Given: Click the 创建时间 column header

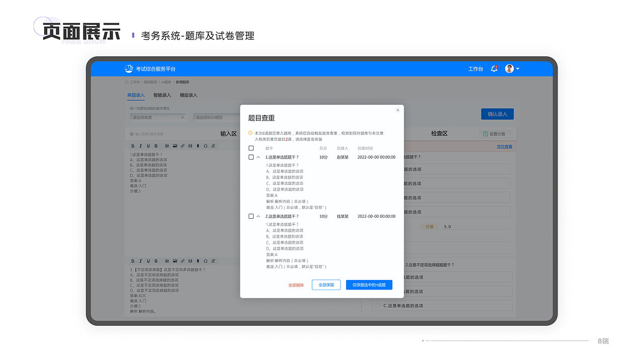Looking at the screenshot, I should (365, 148).
